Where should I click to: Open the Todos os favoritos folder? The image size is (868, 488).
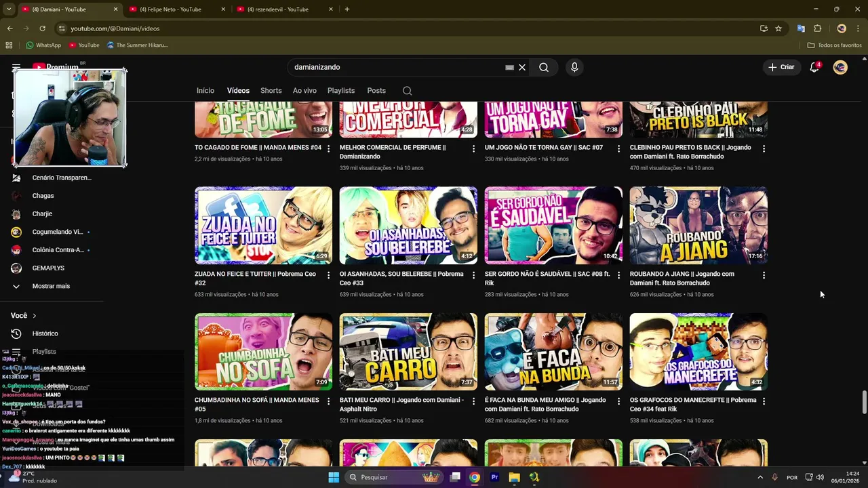point(834,45)
